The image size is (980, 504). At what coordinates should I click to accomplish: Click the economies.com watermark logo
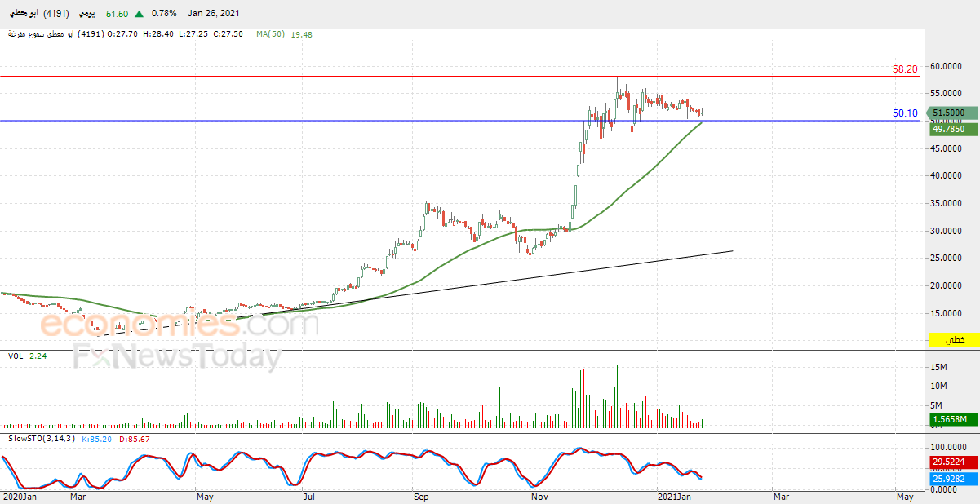(x=179, y=325)
